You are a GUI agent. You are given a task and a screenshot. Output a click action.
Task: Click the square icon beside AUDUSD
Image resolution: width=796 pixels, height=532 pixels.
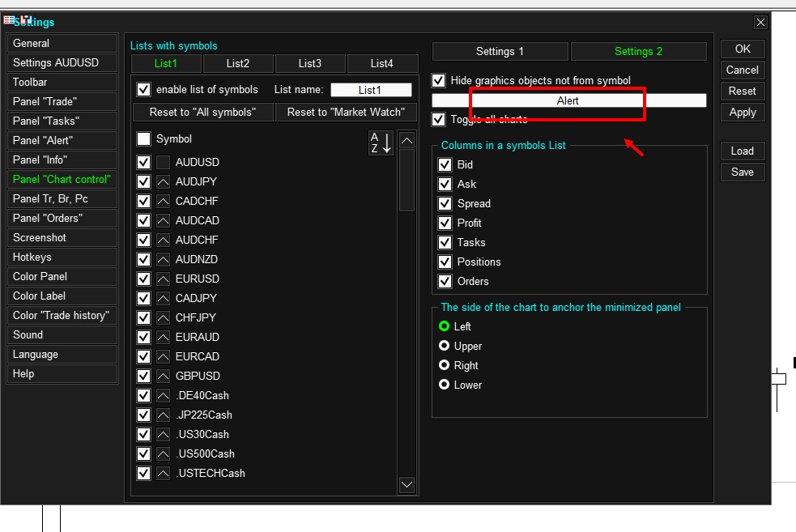point(163,163)
